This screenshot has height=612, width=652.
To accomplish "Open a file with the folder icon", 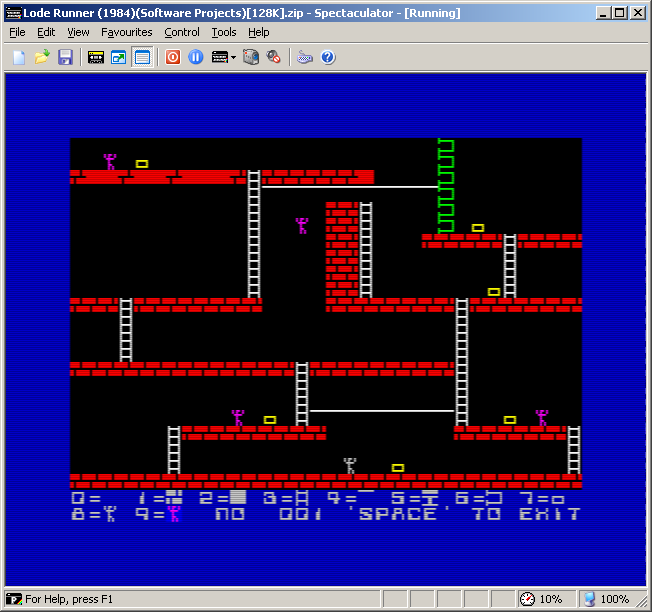I will [42, 57].
